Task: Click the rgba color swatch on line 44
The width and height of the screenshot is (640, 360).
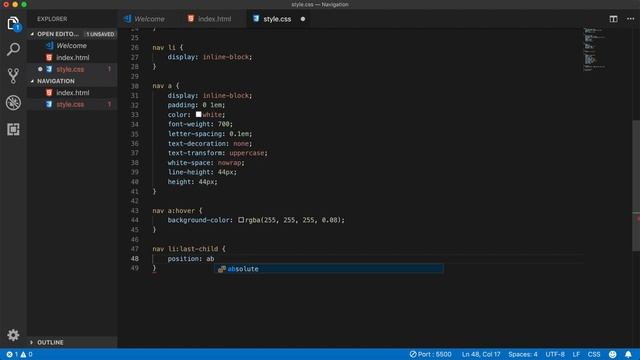Action: tap(241, 220)
